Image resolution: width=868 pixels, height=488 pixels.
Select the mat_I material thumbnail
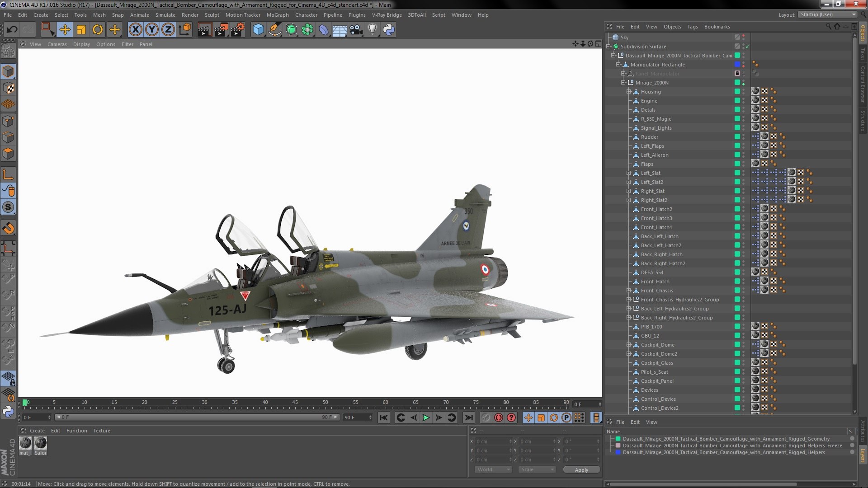click(x=25, y=446)
